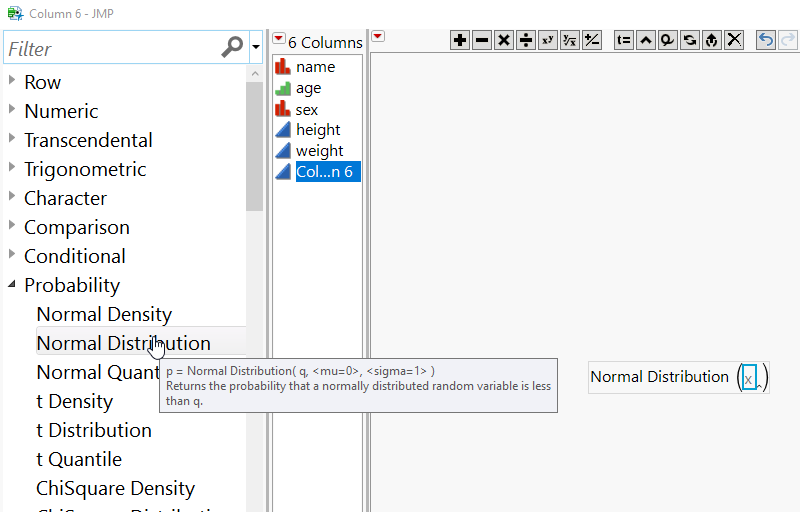The image size is (800, 512).
Task: Select the ChiSquare Density function
Action: [115, 489]
